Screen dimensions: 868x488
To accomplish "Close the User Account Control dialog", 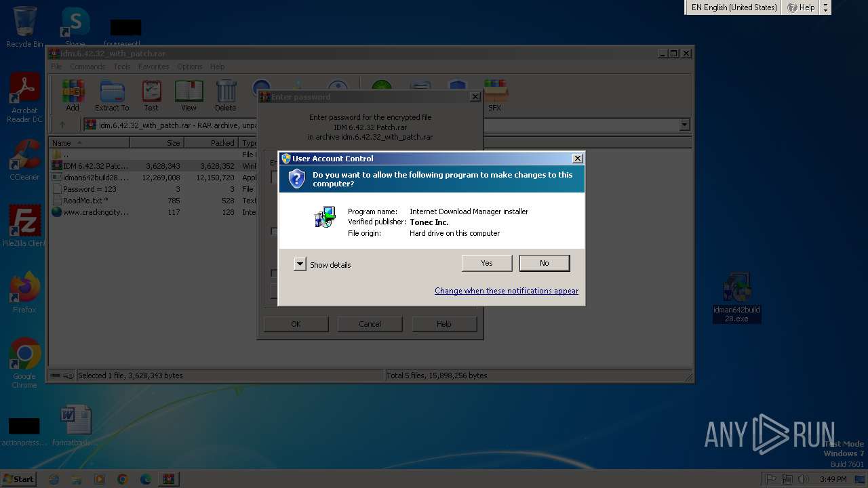I will 578,159.
